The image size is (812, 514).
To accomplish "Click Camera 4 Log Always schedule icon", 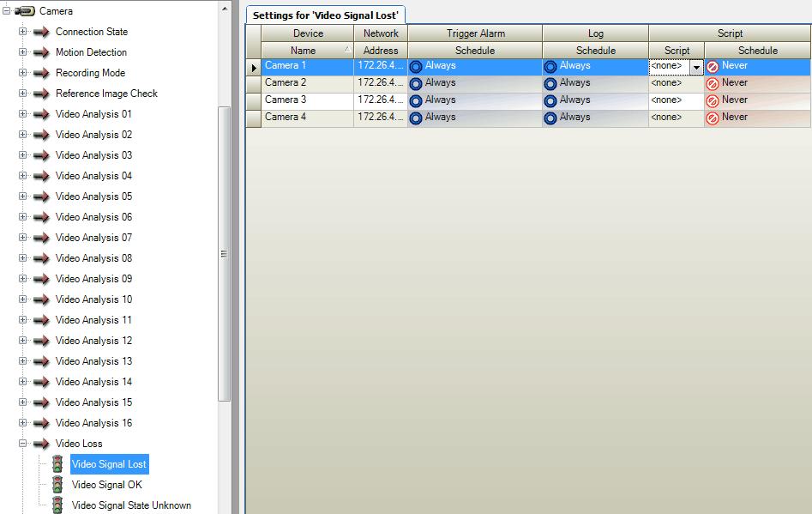I will click(x=550, y=118).
